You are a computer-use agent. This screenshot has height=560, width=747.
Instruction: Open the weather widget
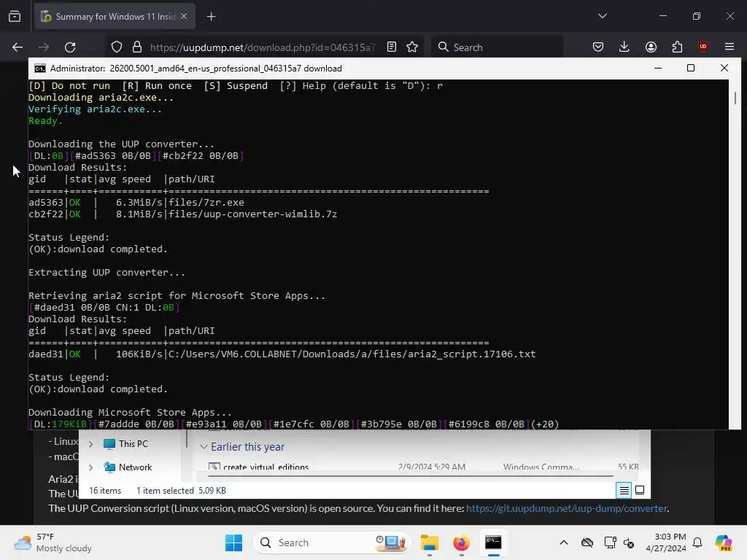[53, 542]
